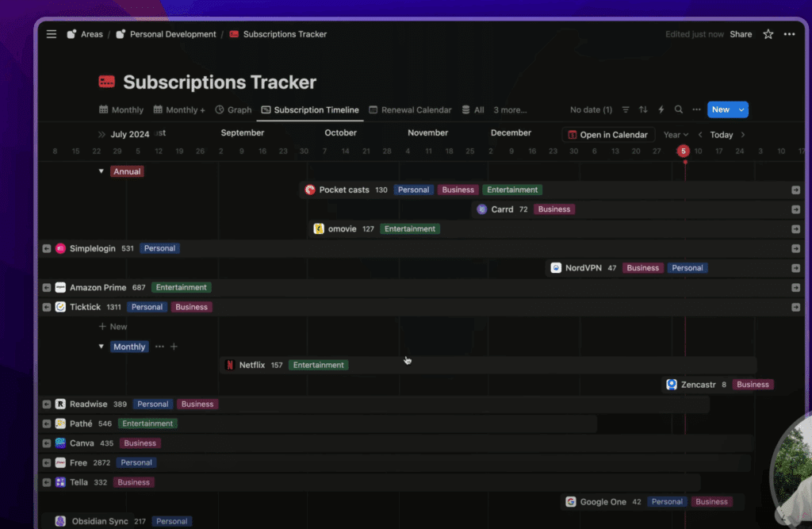Open the three-dot page options menu
The height and width of the screenshot is (529, 812).
(789, 34)
